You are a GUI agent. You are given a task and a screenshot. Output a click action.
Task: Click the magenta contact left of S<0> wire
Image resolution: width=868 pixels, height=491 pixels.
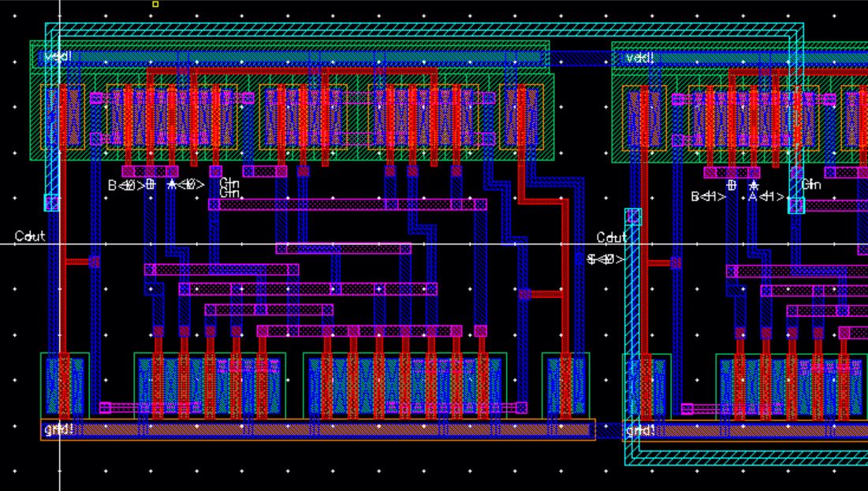click(x=525, y=294)
